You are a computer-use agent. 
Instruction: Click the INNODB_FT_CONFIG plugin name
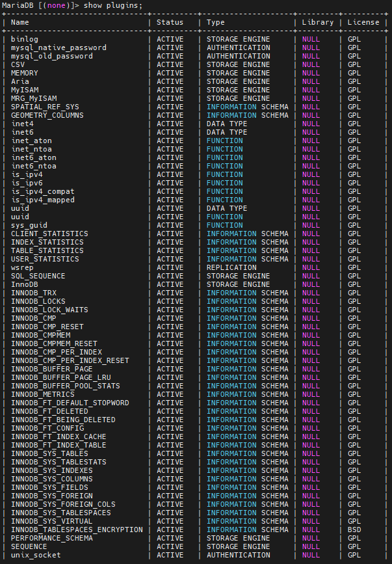tap(47, 428)
